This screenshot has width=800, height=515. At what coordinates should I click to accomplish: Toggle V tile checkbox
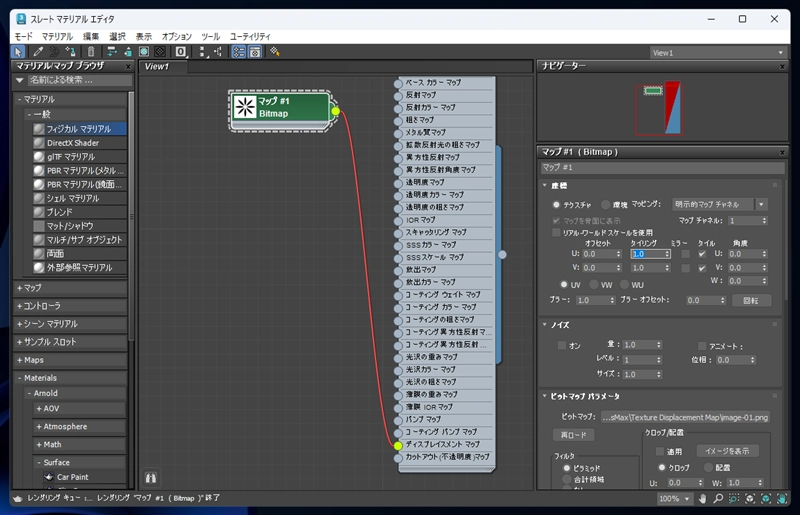[x=702, y=268]
